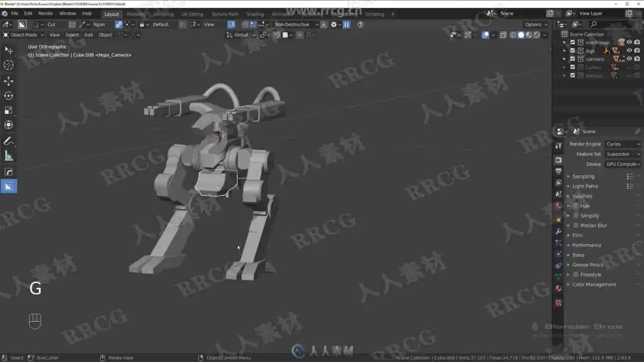This screenshot has width=644, height=362.
Task: Open the viewport Object menu
Action: click(x=106, y=35)
